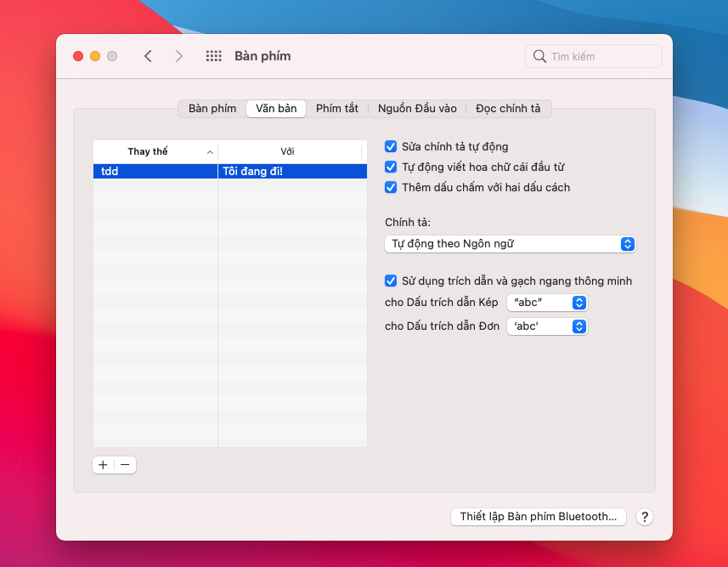Click Thiết lập Bàn phím Bluetooth button
Image resolution: width=728 pixels, height=567 pixels.
538,517
